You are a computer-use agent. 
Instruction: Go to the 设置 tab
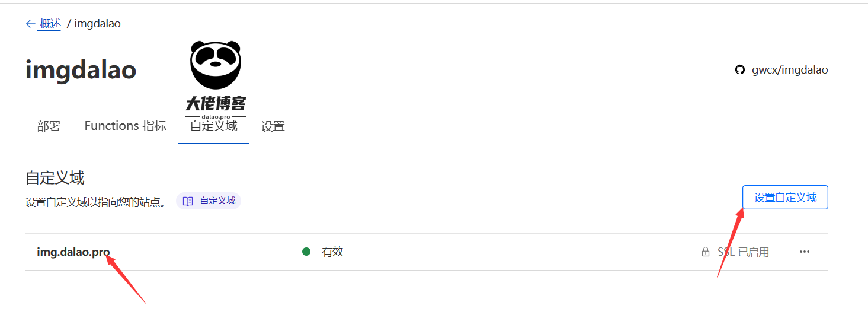click(273, 126)
